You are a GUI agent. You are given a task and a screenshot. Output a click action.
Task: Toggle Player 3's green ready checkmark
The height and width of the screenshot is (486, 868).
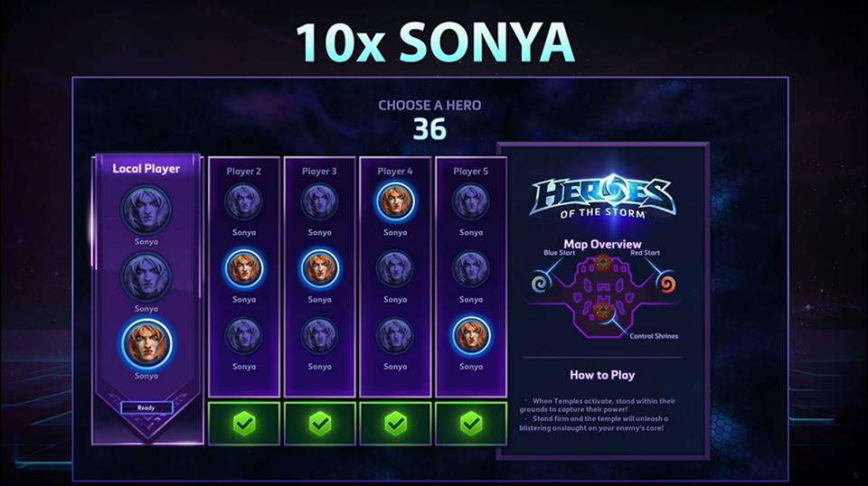click(320, 424)
